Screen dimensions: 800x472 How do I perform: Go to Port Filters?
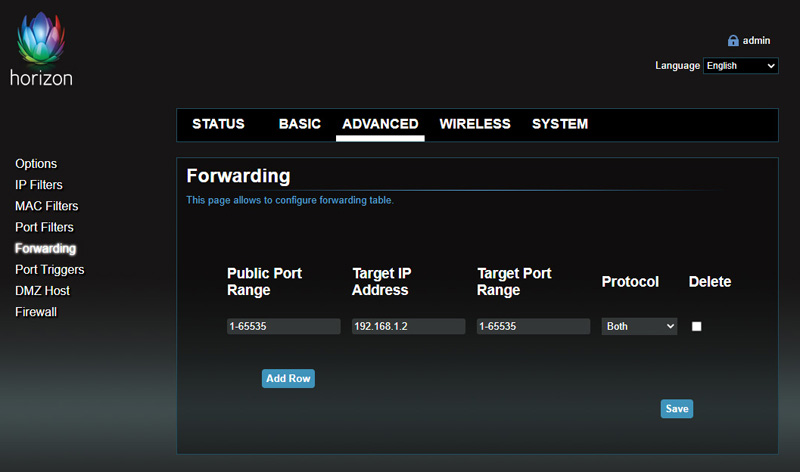[x=44, y=227]
